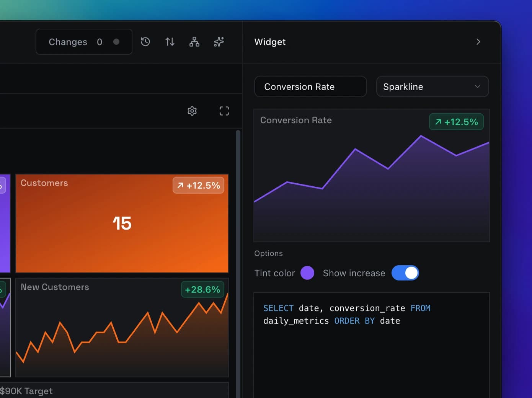
Task: Open the schema hierarchy icon
Action: (194, 42)
